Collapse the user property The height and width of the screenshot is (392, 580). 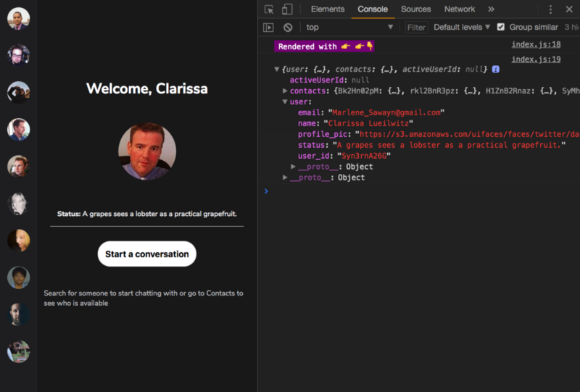(x=285, y=101)
